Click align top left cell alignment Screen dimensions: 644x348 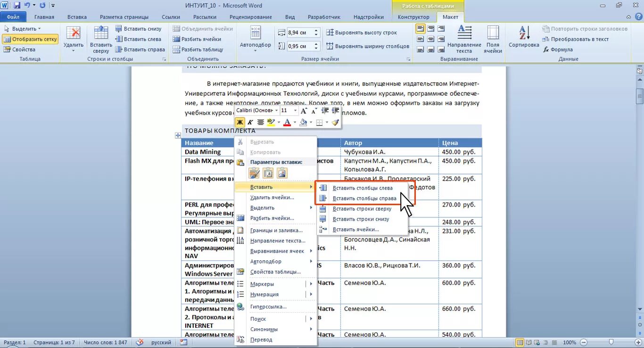(x=420, y=29)
